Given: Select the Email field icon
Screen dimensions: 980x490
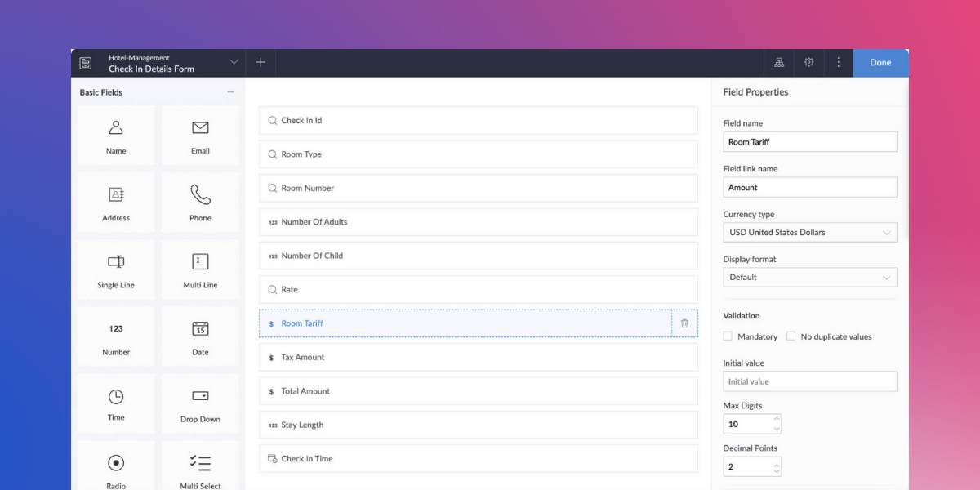Looking at the screenshot, I should [x=200, y=128].
